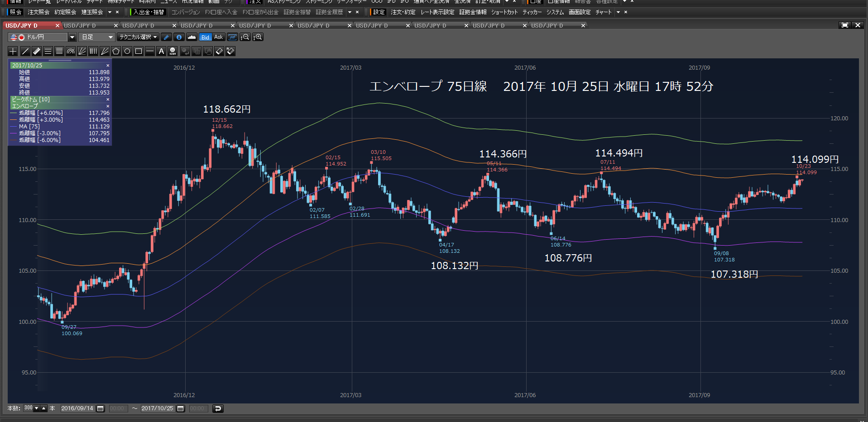
Task: Click the blue info button
Action: [x=179, y=37]
